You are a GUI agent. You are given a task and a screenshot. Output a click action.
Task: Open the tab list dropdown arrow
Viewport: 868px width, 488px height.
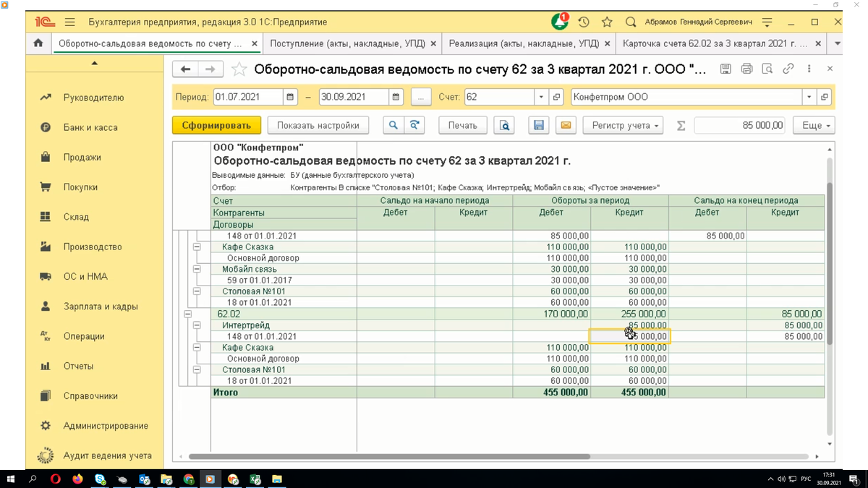click(838, 43)
